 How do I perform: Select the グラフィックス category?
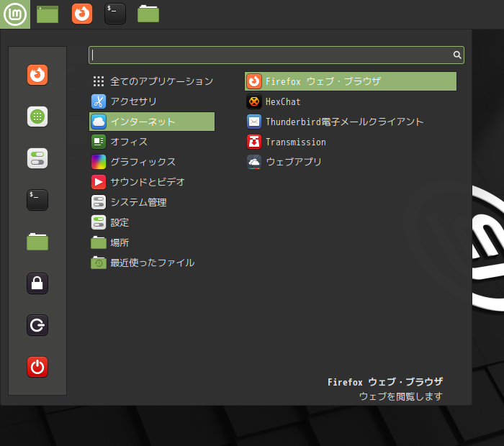point(152,162)
